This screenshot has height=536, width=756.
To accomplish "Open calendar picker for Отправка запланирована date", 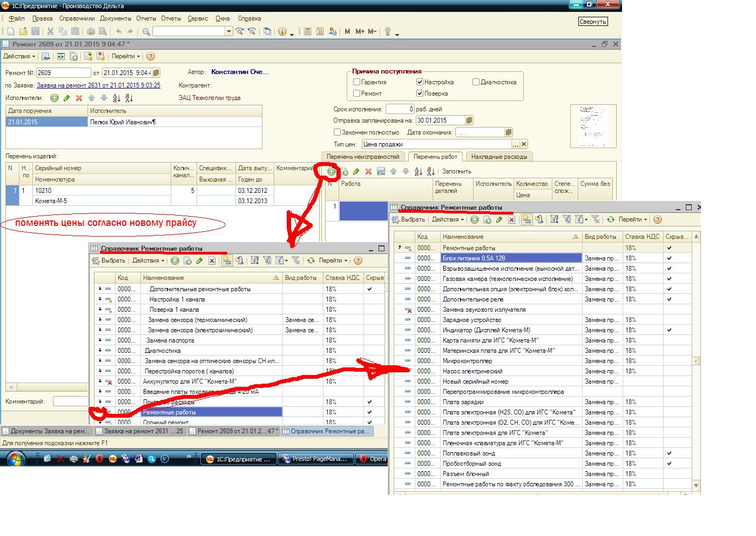I will pos(469,120).
